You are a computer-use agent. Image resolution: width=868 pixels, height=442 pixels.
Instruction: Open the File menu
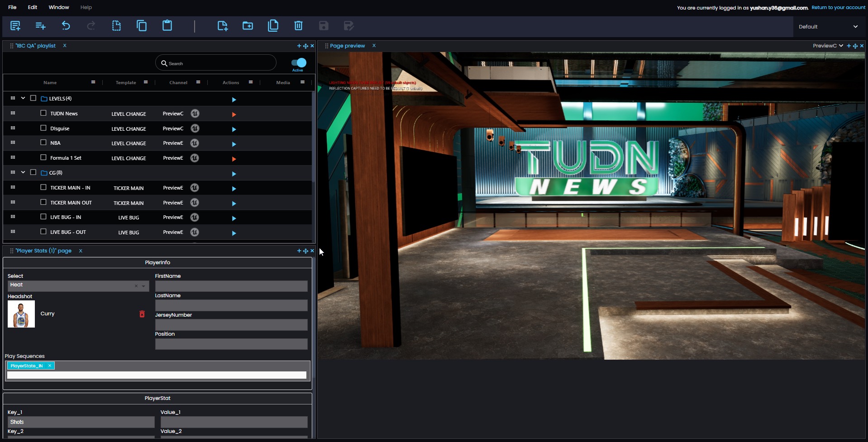tap(12, 7)
